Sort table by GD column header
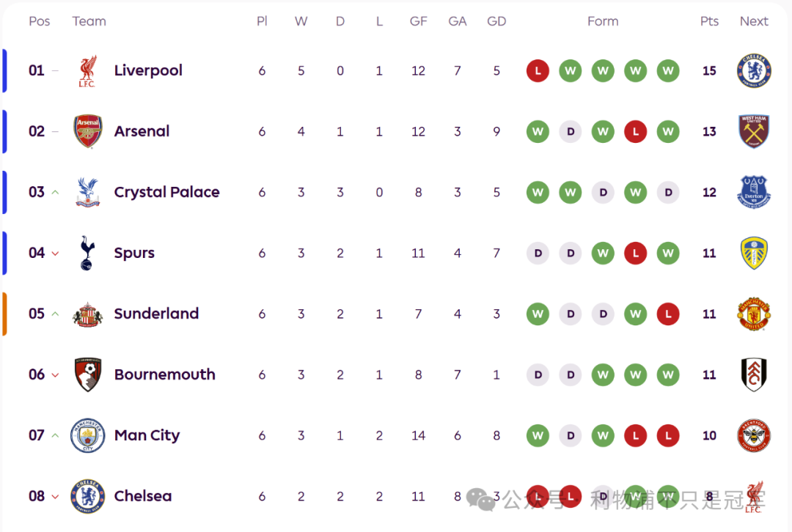The height and width of the screenshot is (532, 792). [x=496, y=21]
